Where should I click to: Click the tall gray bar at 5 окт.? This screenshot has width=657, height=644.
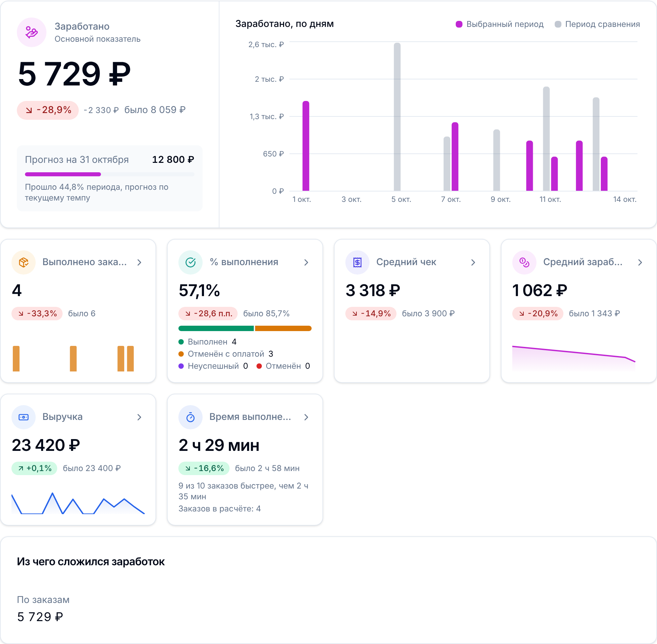pos(397,117)
